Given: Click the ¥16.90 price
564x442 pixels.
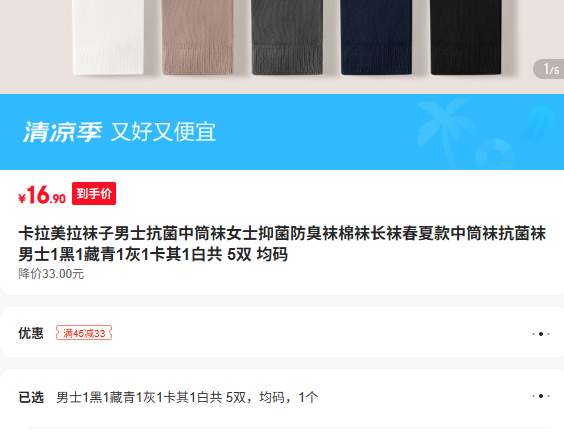Looking at the screenshot, I should [42, 195].
